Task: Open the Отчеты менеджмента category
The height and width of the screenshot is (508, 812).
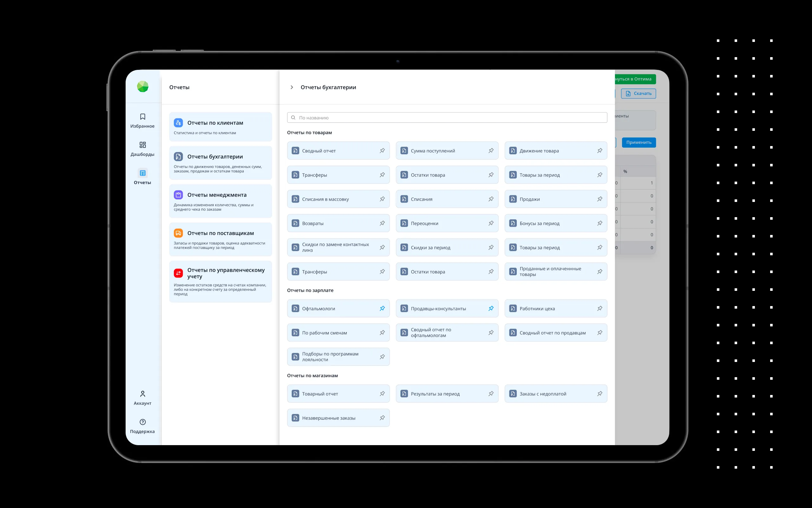Action: tap(220, 201)
